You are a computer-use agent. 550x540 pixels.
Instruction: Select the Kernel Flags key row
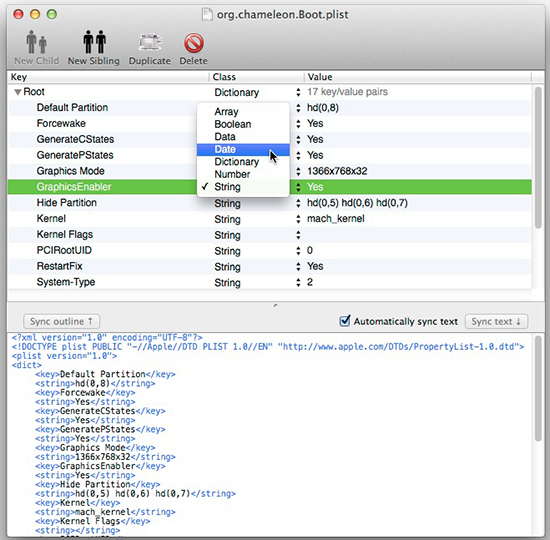point(269,235)
